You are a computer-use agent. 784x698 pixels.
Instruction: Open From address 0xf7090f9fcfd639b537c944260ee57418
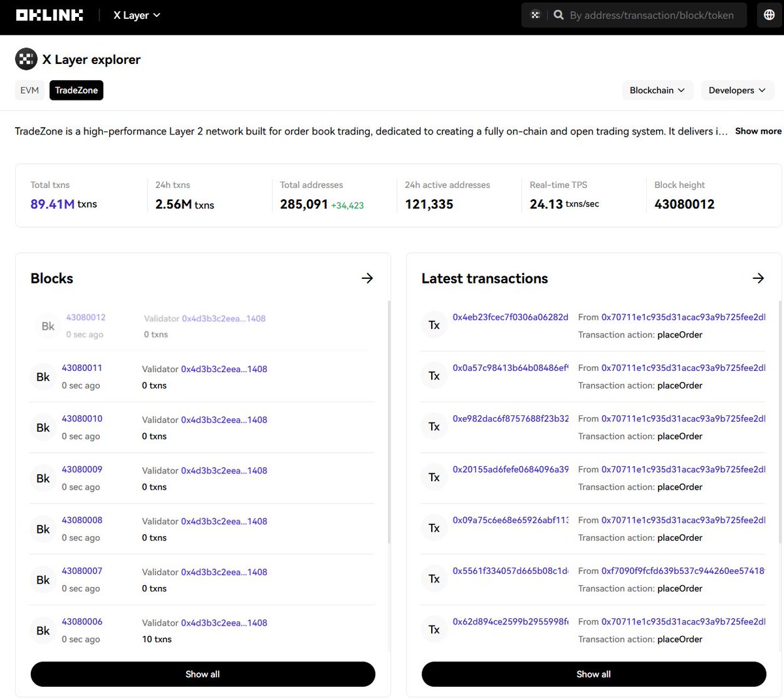click(x=683, y=571)
